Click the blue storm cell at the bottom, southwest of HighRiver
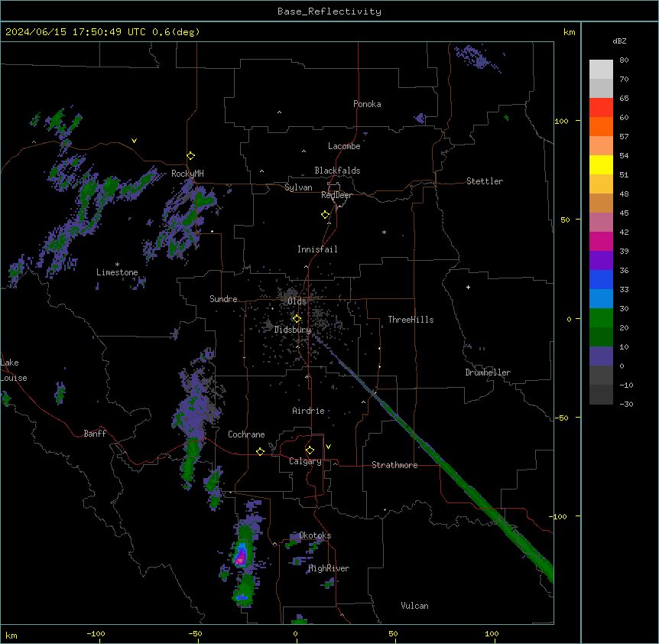 click(x=242, y=597)
